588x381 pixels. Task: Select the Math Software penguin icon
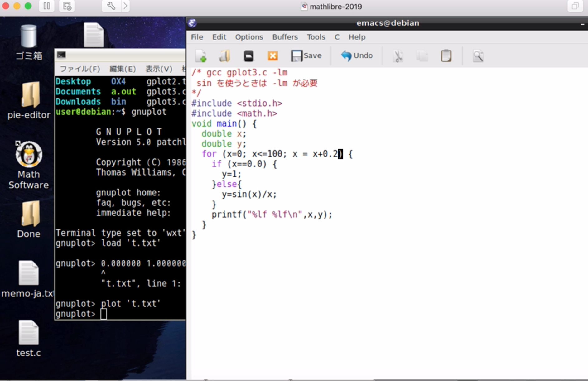(x=29, y=165)
